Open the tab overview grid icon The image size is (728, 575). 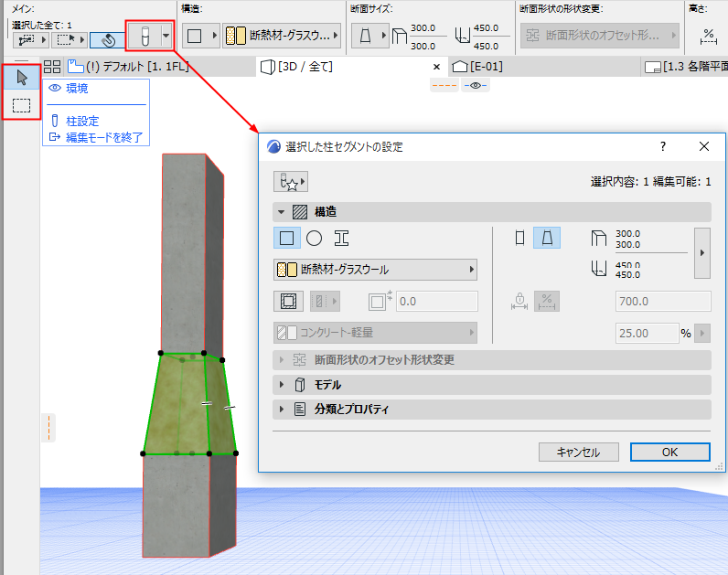pyautogui.click(x=52, y=67)
